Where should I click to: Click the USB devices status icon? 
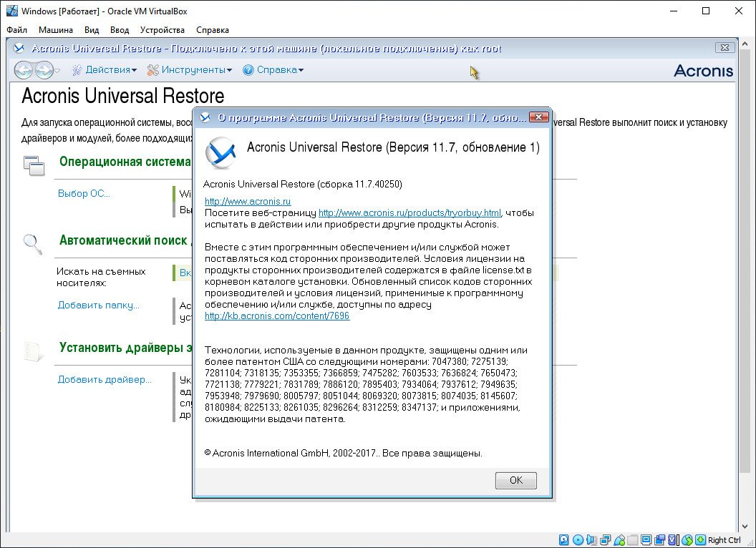619,540
